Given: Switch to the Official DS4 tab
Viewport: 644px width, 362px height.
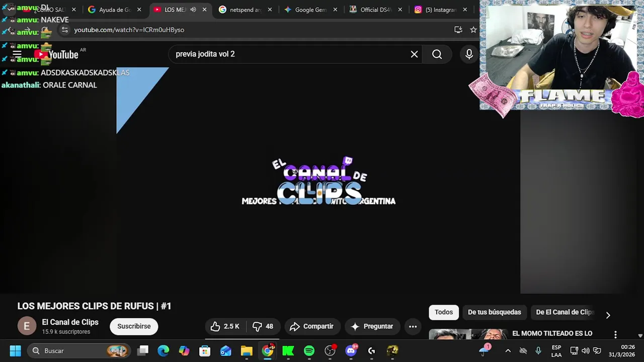Looking at the screenshot, I should tap(376, 10).
